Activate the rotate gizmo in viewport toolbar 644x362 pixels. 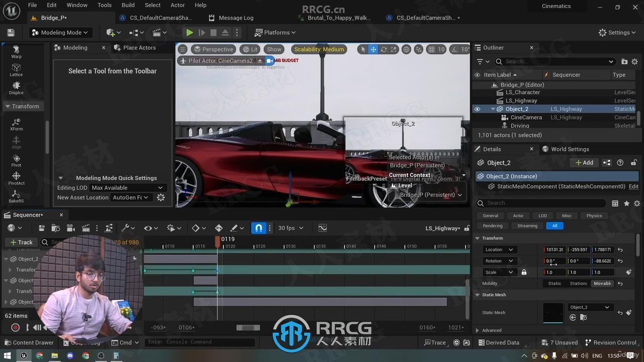coord(384,49)
